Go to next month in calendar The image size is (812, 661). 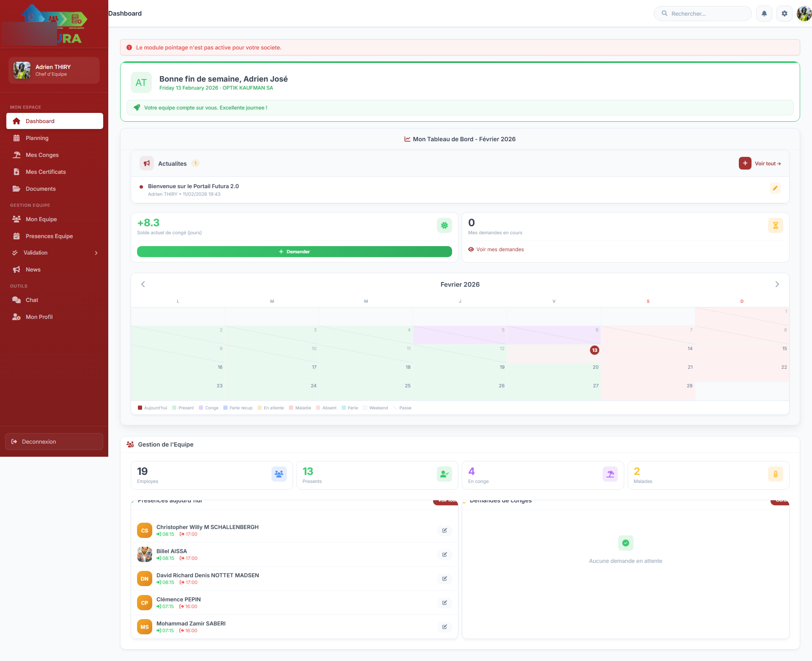(x=777, y=284)
